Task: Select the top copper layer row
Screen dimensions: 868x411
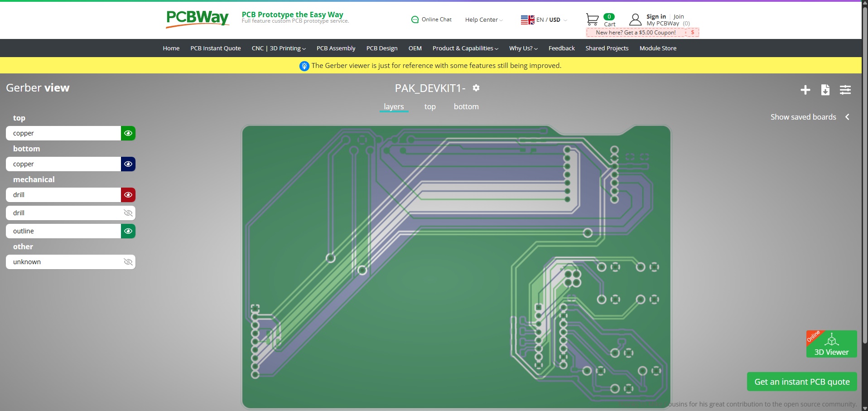Action: click(63, 133)
